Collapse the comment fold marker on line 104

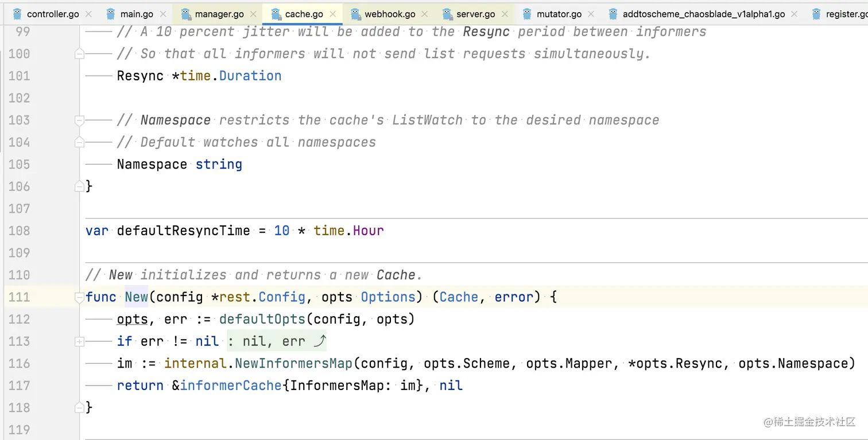[79, 142]
